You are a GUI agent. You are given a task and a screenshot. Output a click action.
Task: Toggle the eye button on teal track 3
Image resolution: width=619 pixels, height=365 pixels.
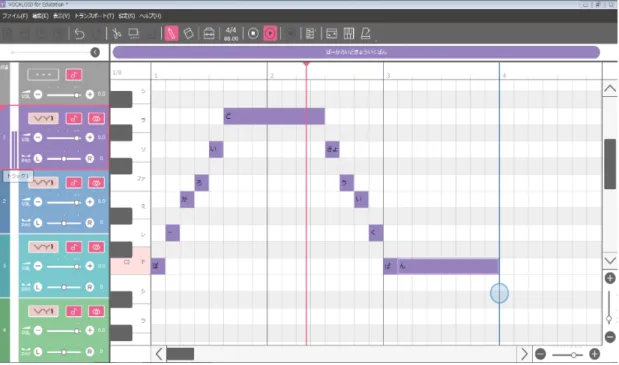96,247
